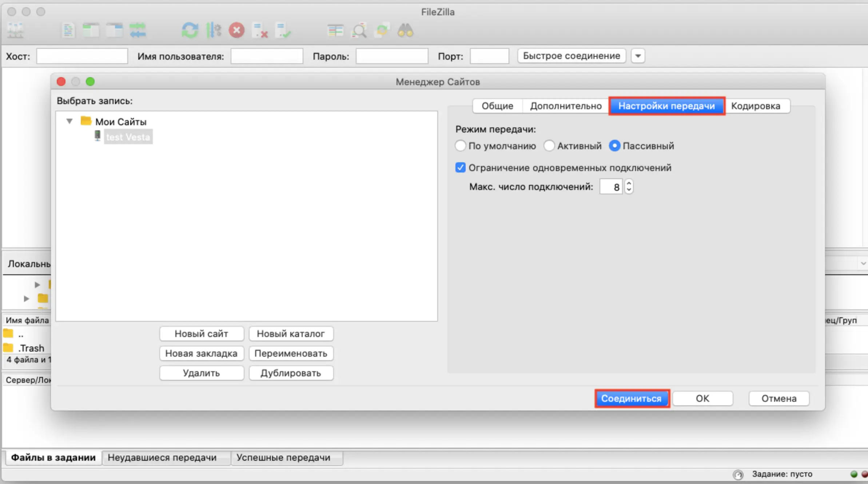
Task: Switch to the Дополнительно tab
Action: pos(566,106)
